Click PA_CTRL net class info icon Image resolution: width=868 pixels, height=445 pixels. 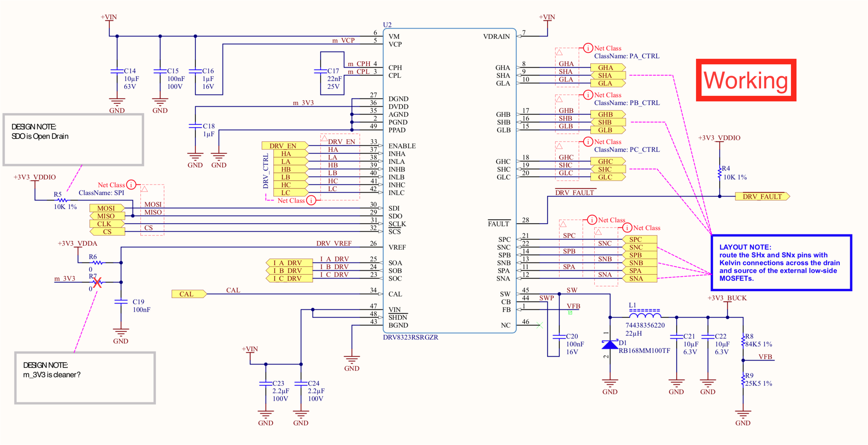point(588,48)
